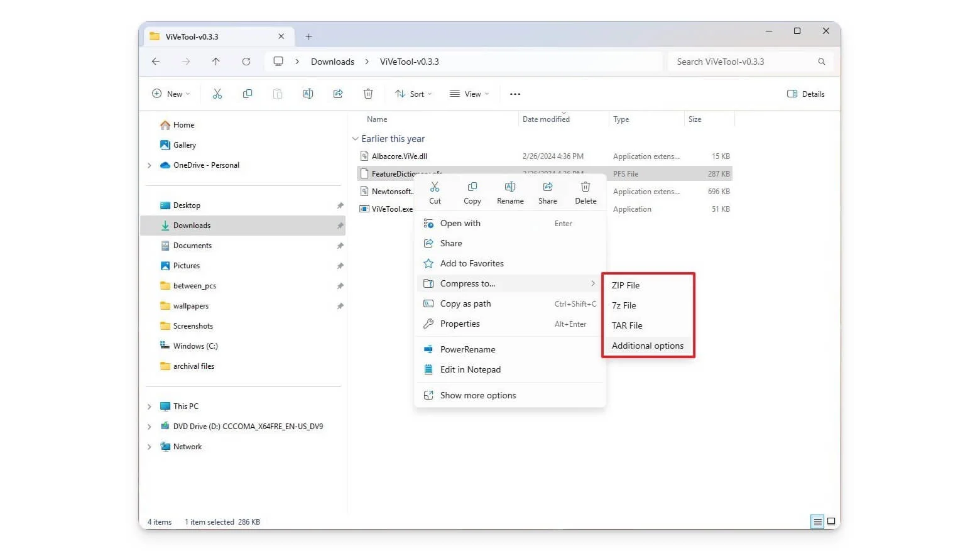Switch to large thumbnails view toggle
This screenshot has width=980, height=551.
click(x=831, y=521)
